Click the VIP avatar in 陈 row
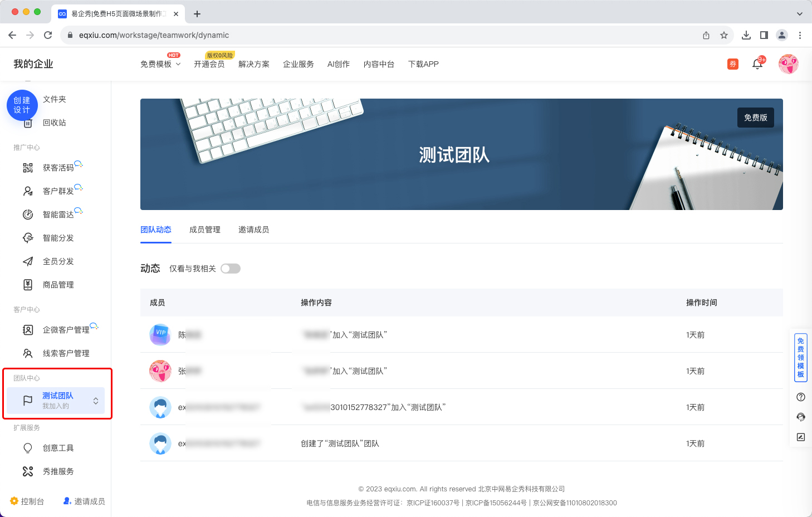This screenshot has width=812, height=517. [160, 335]
